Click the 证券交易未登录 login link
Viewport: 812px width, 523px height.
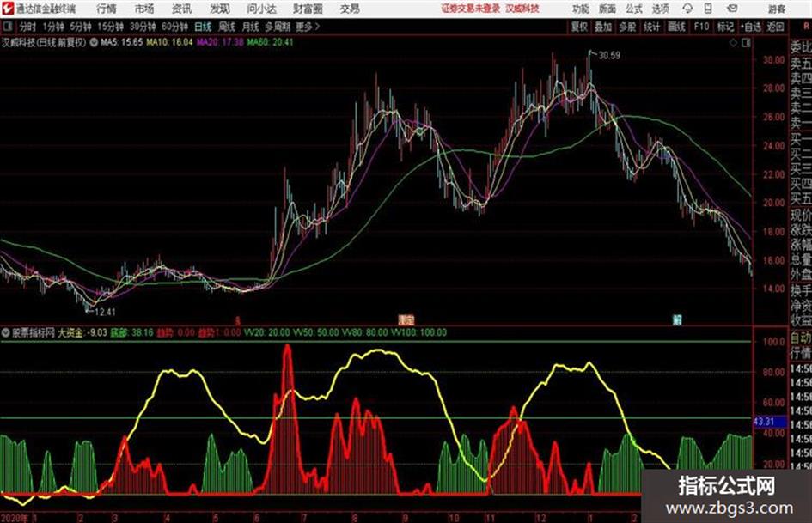tap(471, 9)
